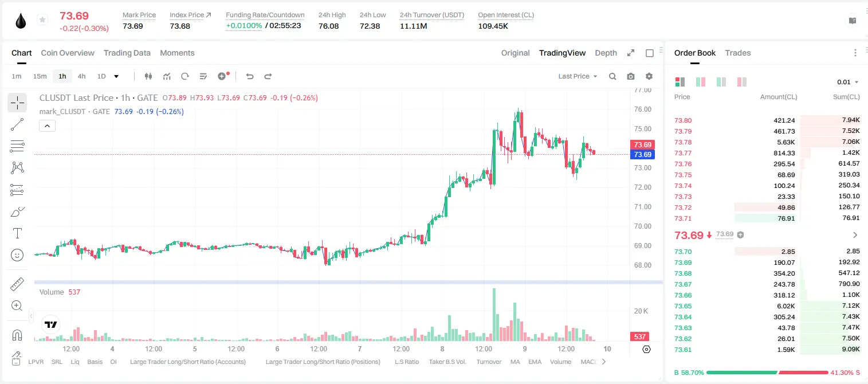Take a chart snapshot with camera icon
Screen dimensions: 868x384
coord(631,76)
